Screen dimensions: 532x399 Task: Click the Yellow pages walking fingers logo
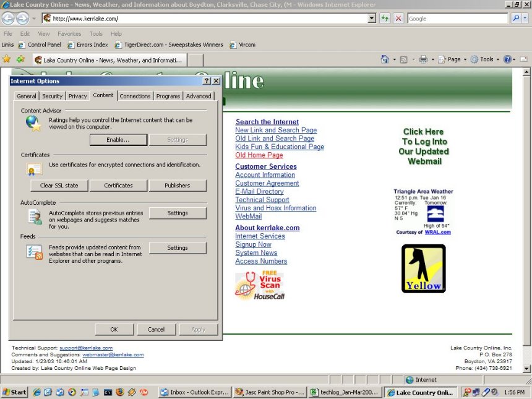pos(423,268)
